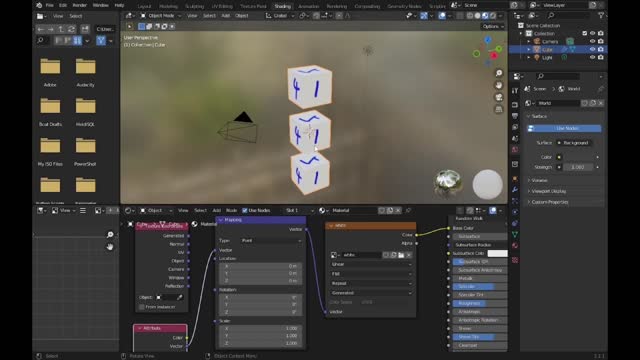Expand the Volume panel
640x360 pixels.
(x=539, y=180)
